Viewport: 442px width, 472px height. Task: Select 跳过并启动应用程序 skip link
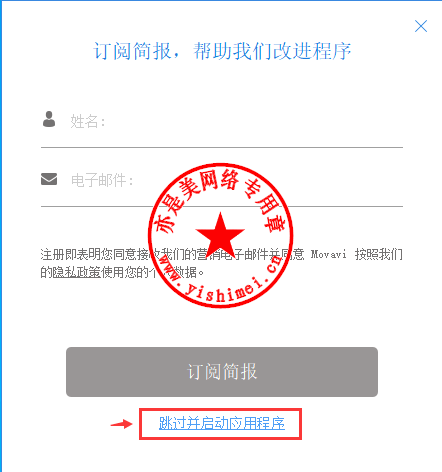[222, 424]
